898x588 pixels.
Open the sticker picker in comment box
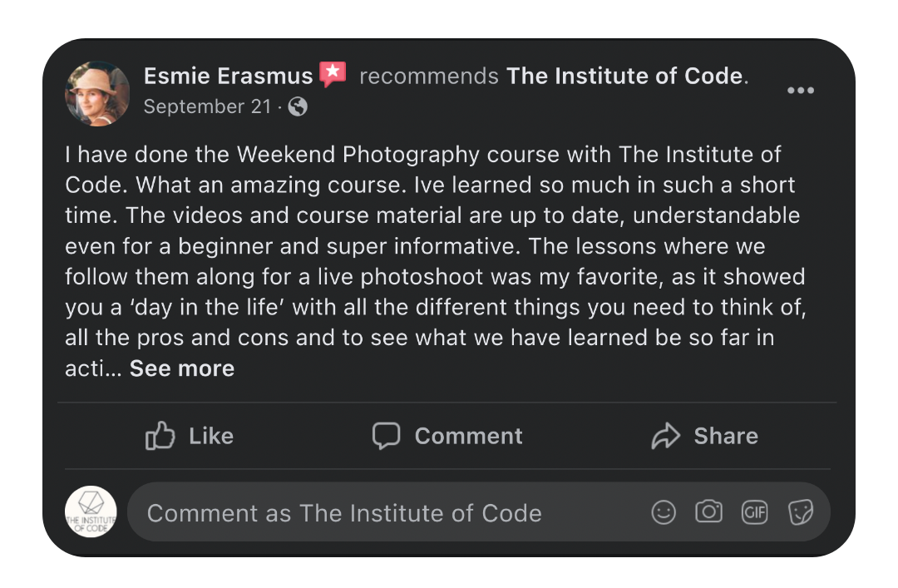pos(800,512)
